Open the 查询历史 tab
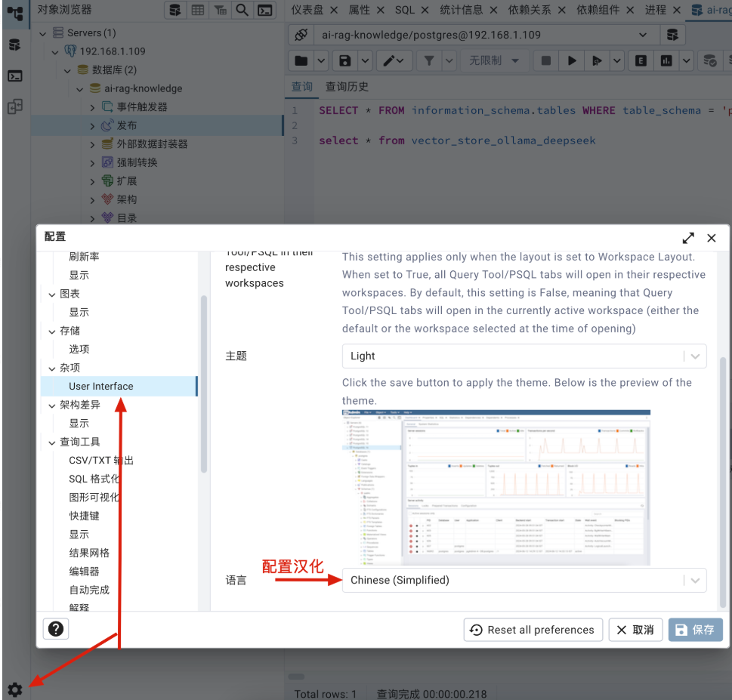This screenshot has width=732, height=700. click(347, 87)
